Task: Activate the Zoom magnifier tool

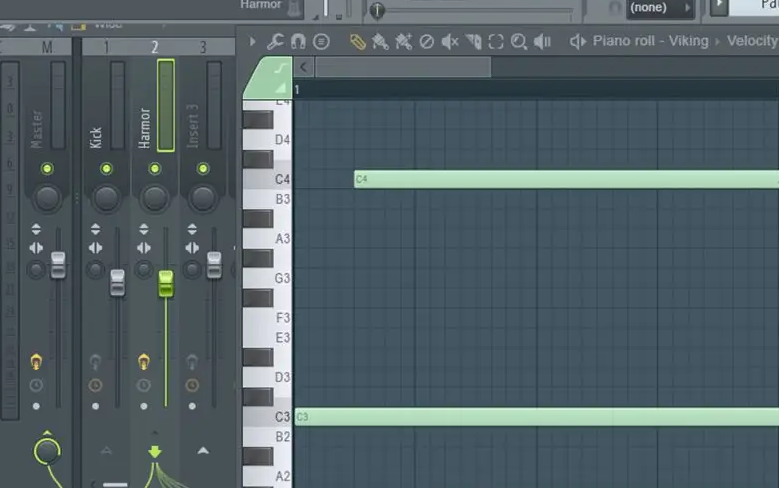Action: (519, 42)
